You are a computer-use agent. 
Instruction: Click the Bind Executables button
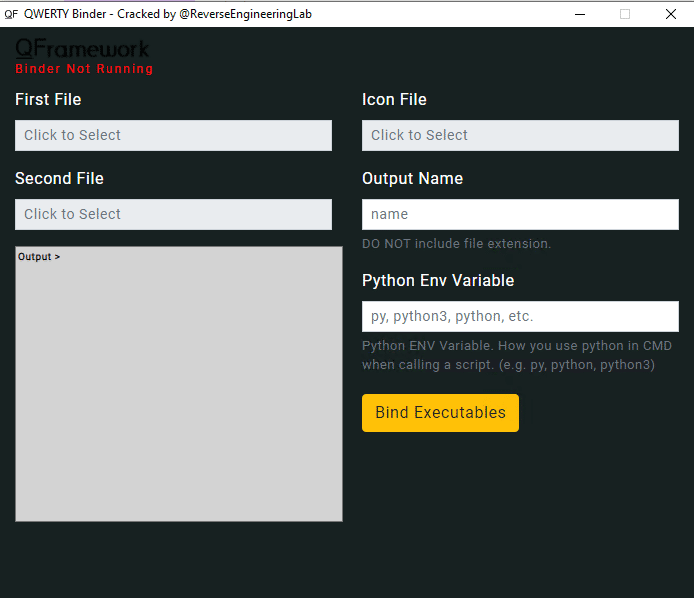(440, 413)
